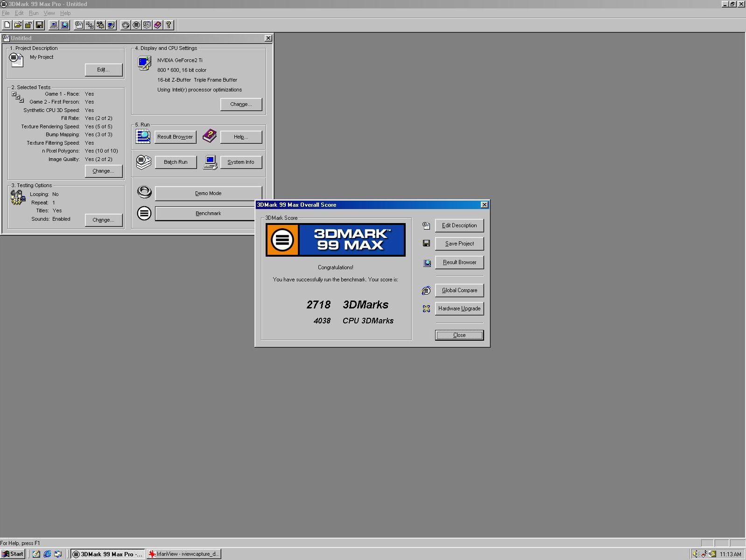Image resolution: width=746 pixels, height=560 pixels.
Task: Click the Benchmark striped-circle toolbar icon
Action: 136,25
